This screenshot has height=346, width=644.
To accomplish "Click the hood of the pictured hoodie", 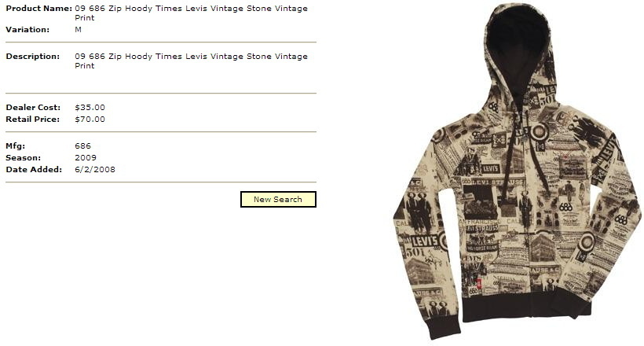I will [520, 50].
